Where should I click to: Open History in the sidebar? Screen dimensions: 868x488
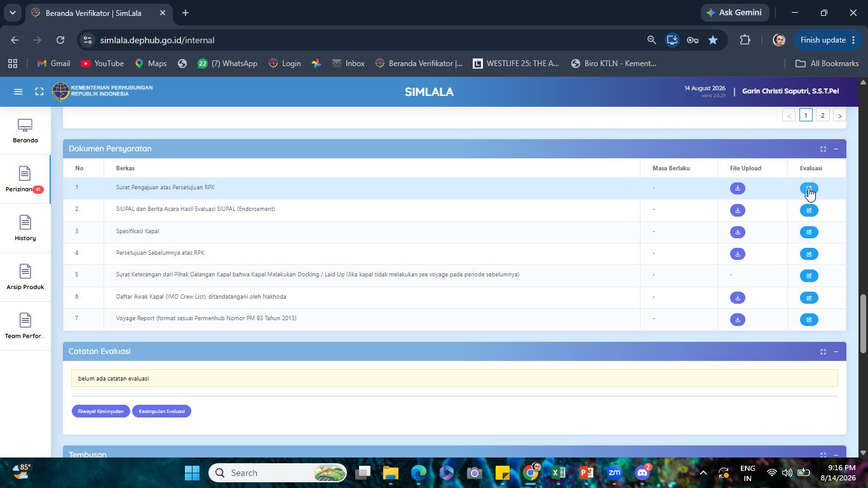(25, 228)
